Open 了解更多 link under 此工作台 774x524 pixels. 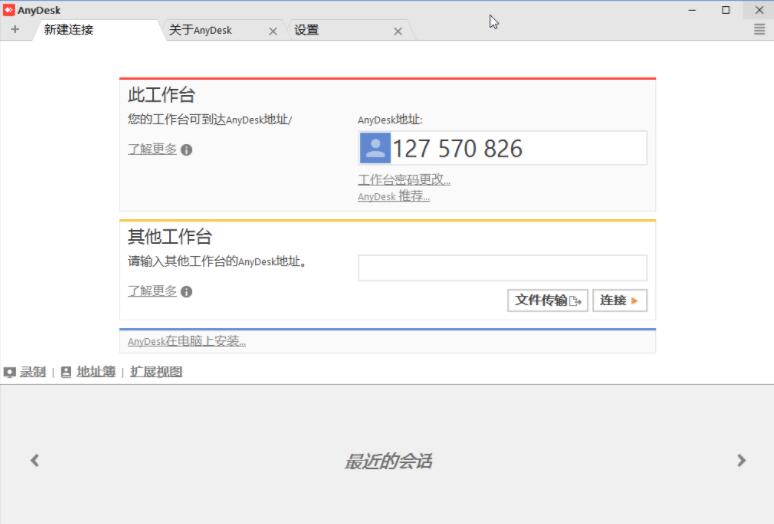click(152, 149)
